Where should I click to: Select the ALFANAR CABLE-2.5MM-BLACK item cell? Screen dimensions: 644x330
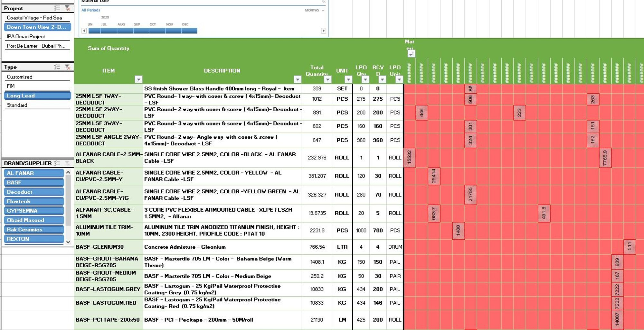tap(109, 158)
